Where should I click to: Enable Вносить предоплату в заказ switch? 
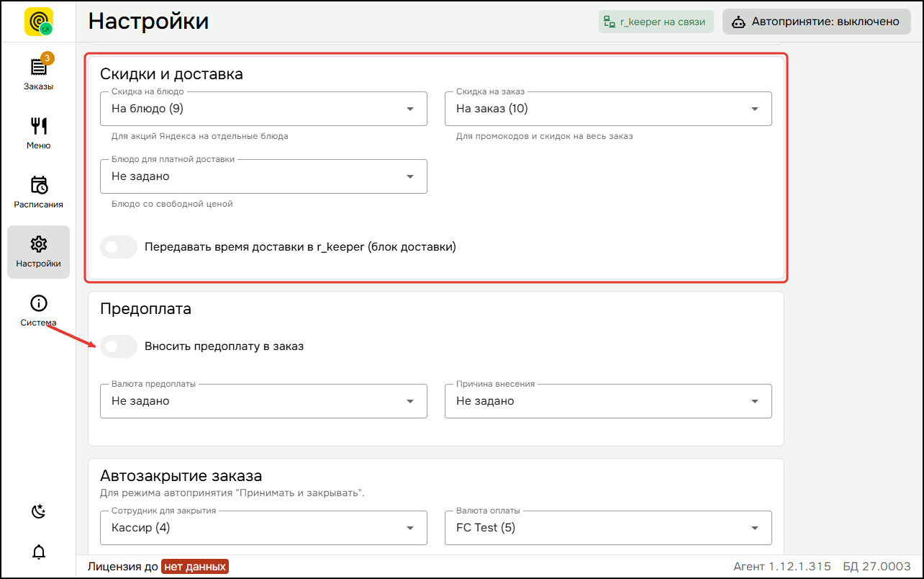(x=119, y=346)
